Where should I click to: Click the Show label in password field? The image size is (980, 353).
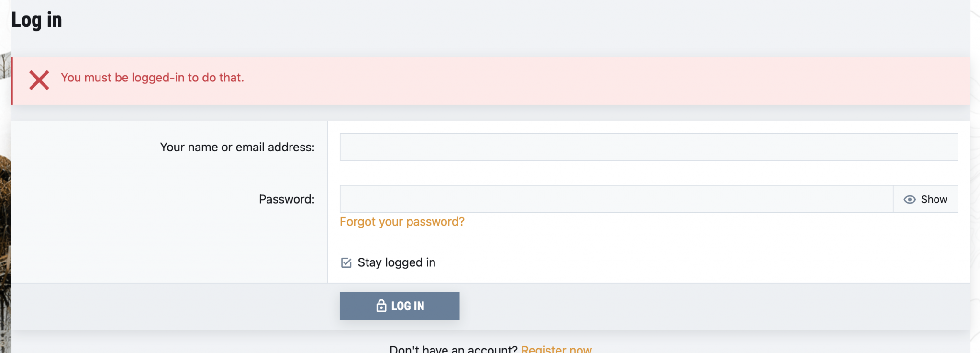click(x=934, y=199)
